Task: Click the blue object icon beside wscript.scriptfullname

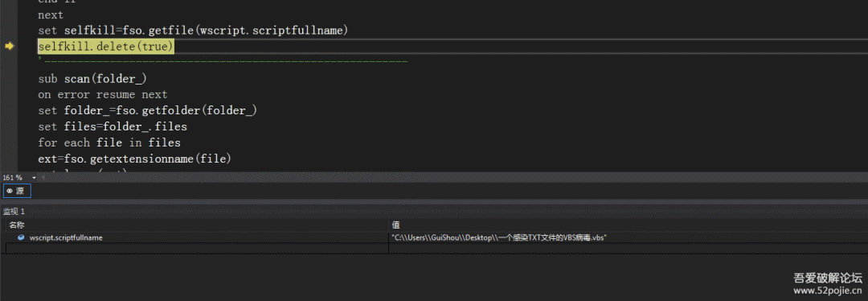Action: click(21, 237)
